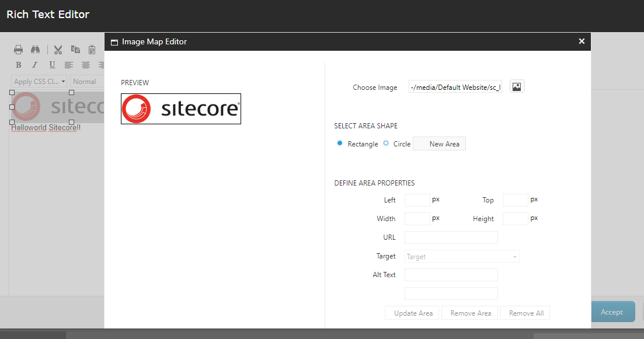644x339 pixels.
Task: Open the Target dropdown list
Action: [462, 257]
